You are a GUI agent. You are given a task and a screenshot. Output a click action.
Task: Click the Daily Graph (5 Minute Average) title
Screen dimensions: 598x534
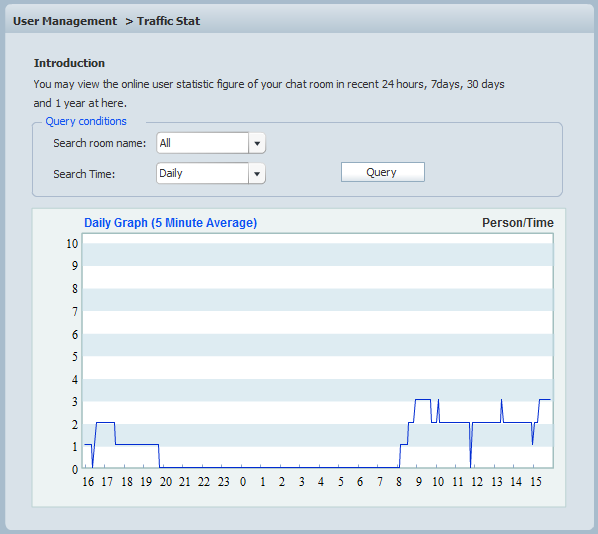pos(170,223)
